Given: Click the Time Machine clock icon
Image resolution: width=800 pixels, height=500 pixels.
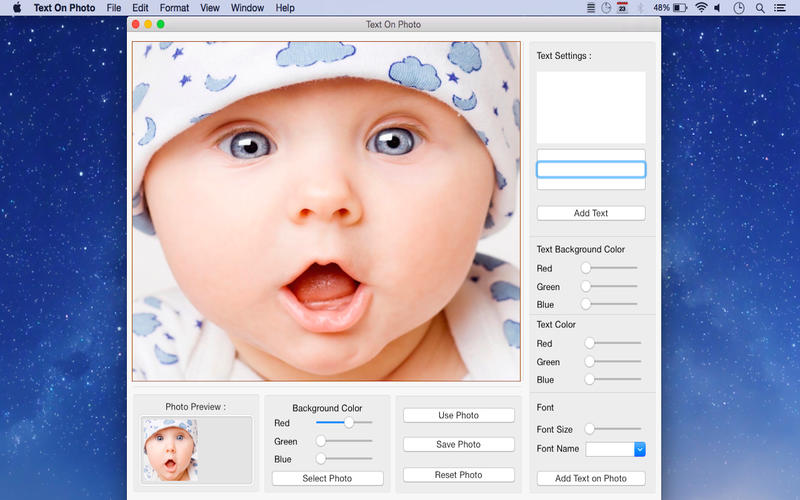Looking at the screenshot, I should [x=739, y=8].
